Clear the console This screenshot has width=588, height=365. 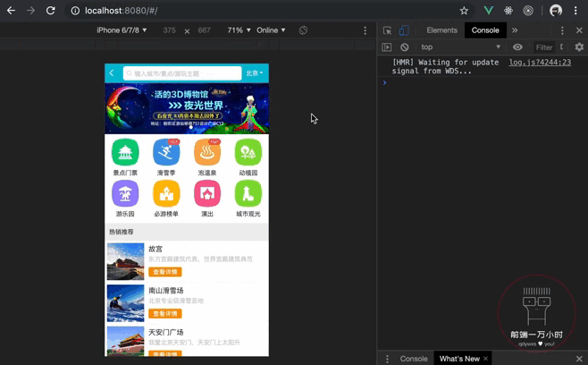click(404, 47)
